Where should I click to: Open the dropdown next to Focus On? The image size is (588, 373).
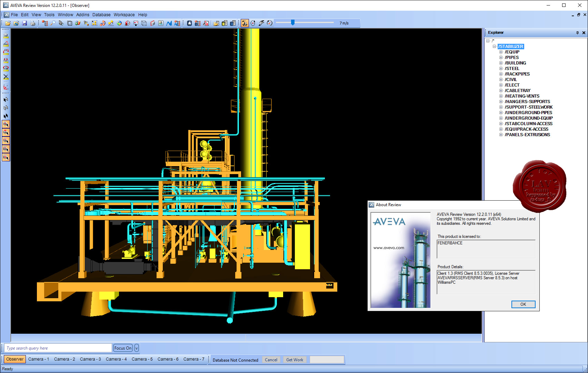coord(137,348)
